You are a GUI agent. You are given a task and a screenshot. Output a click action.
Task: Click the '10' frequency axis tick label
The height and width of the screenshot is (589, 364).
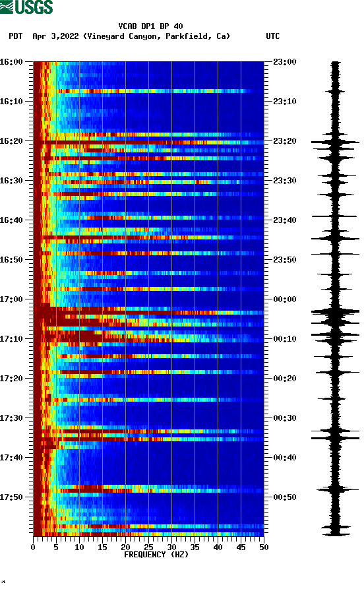click(x=79, y=547)
